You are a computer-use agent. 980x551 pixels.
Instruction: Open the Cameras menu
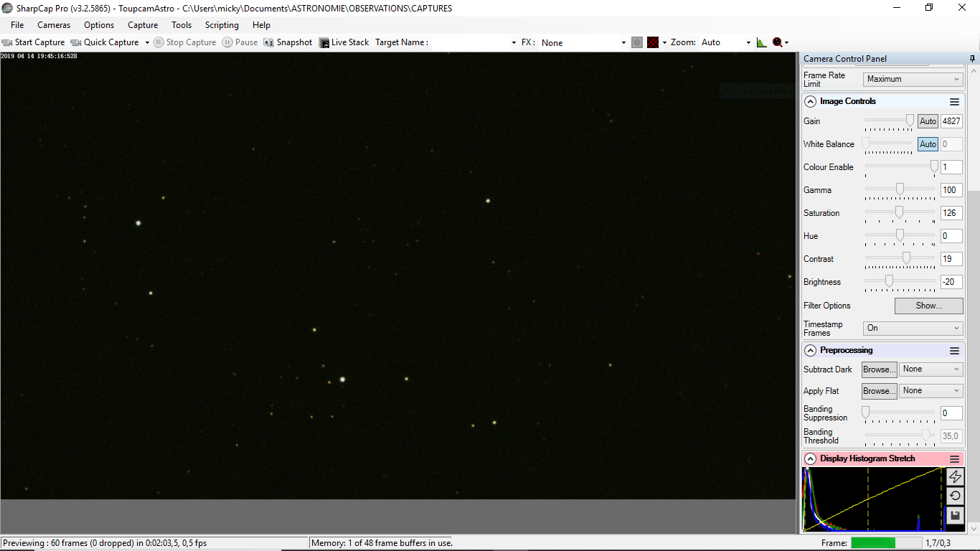pos(54,25)
